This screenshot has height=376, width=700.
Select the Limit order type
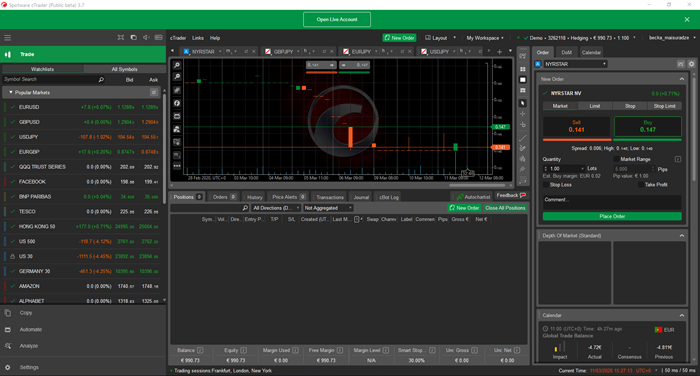pos(595,106)
